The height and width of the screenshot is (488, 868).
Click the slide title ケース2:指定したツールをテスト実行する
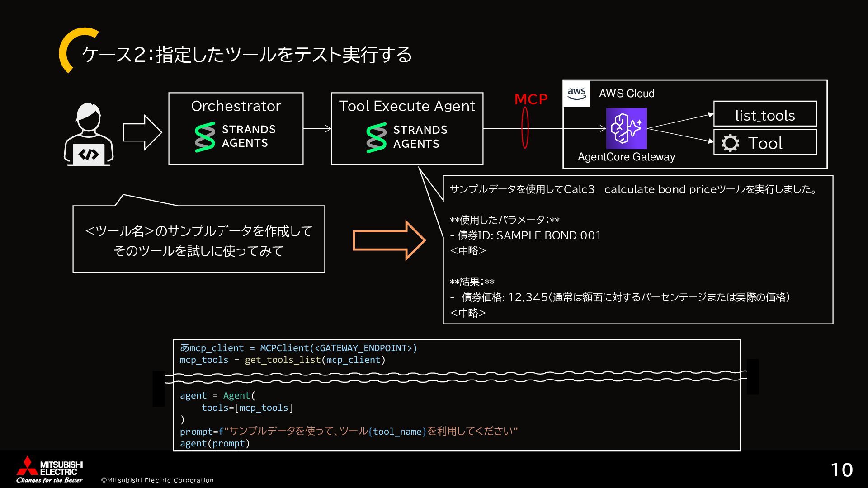tap(247, 55)
